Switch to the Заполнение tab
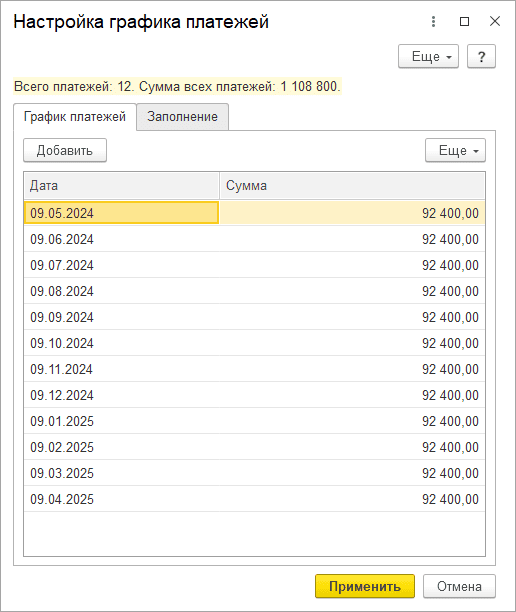The image size is (516, 612). 182,117
